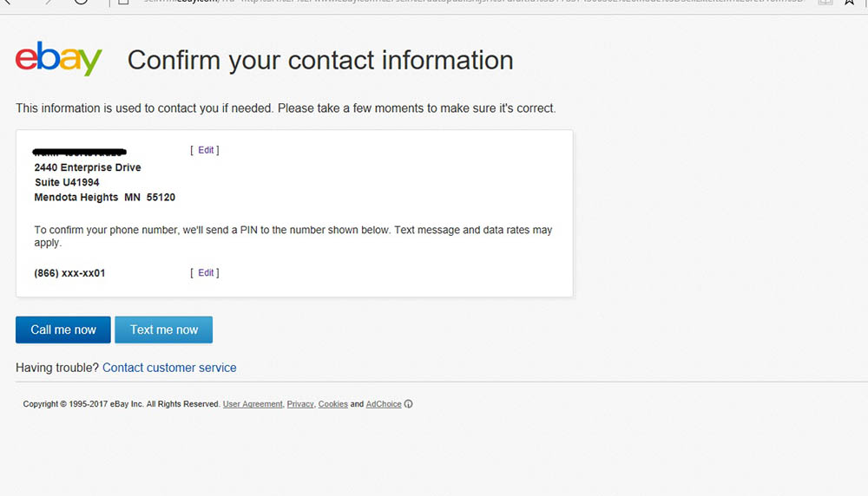Click the AdChoice info icon

click(x=409, y=404)
